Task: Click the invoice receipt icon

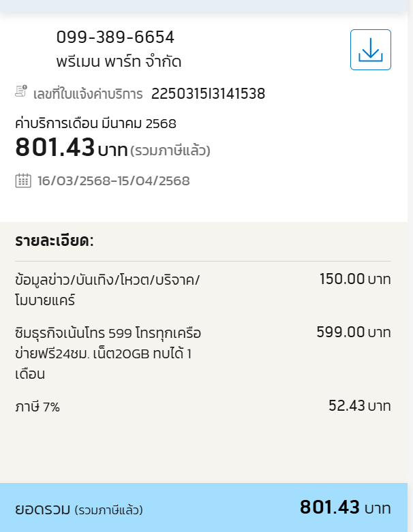Action: (x=21, y=91)
